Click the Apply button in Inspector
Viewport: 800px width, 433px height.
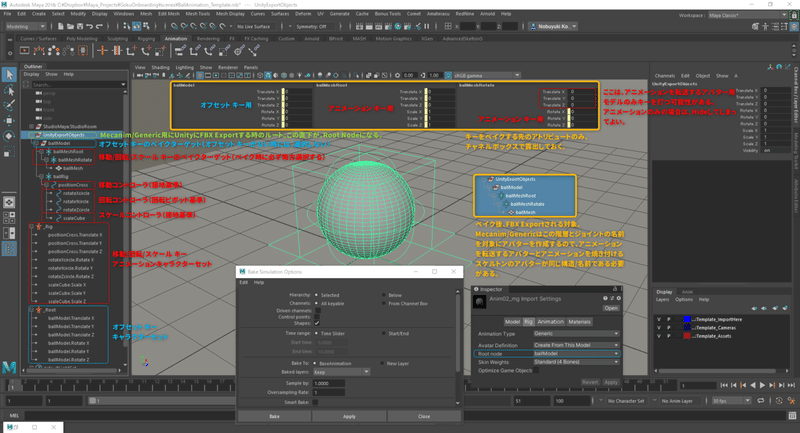(x=611, y=382)
